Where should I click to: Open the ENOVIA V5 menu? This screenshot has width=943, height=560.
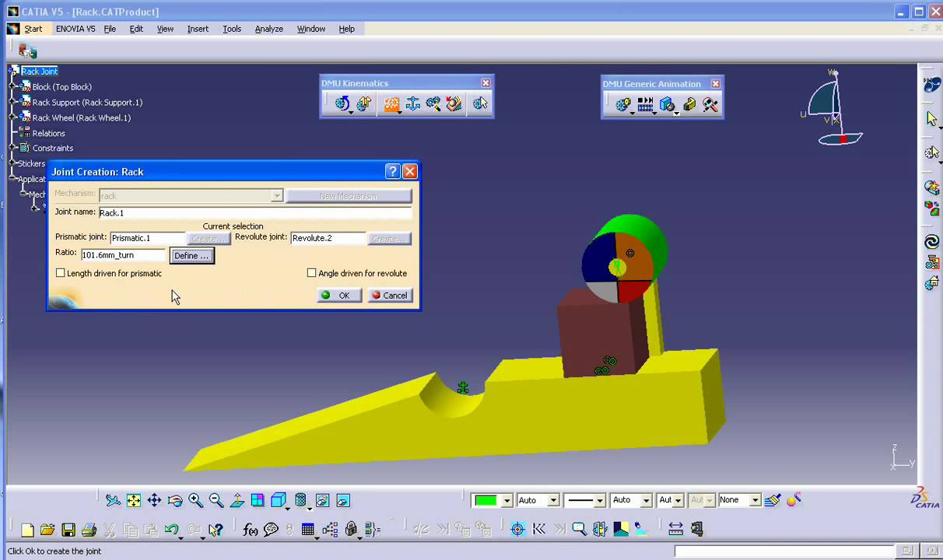(x=75, y=29)
